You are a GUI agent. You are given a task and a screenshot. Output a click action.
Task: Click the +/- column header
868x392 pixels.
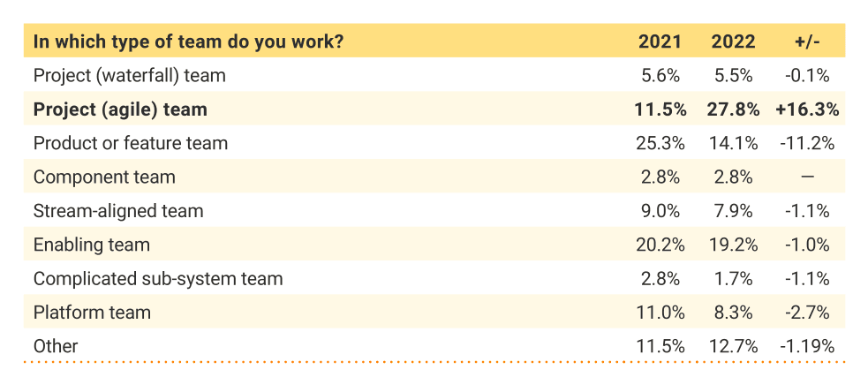tap(807, 41)
